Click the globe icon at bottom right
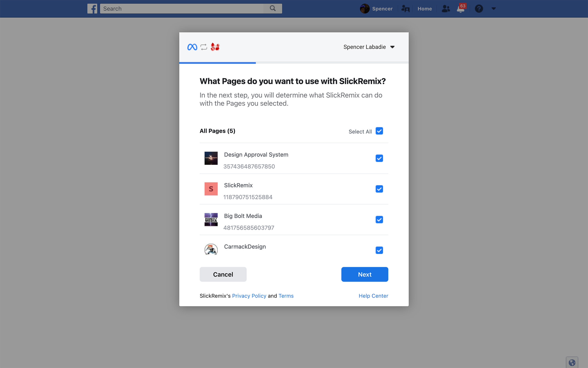Viewport: 588px width, 368px height. click(572, 362)
